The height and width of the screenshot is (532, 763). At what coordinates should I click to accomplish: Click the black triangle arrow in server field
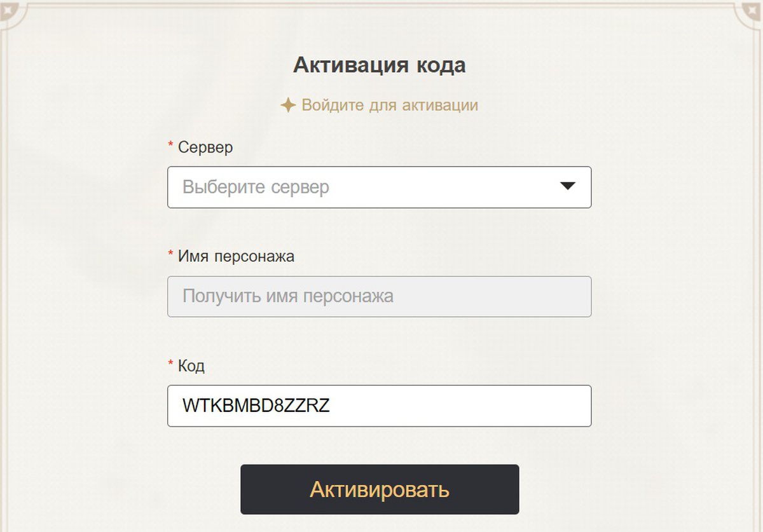pos(567,186)
